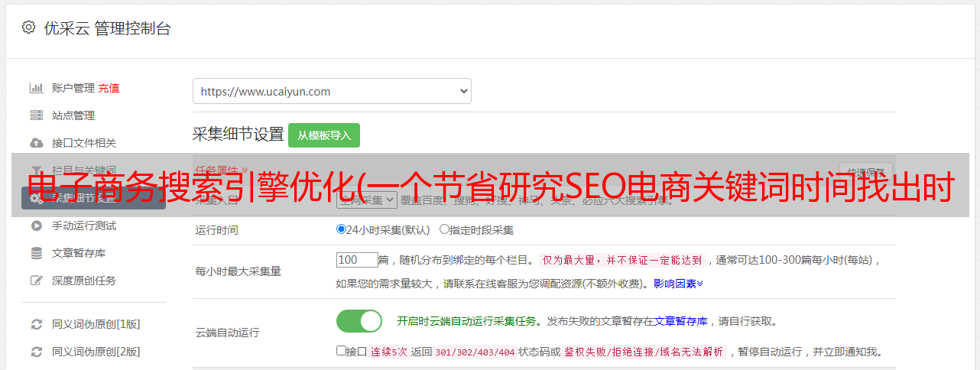Viewport: 980px width, 370px height.
Task: Check the 接口 checkbox
Action: pyautogui.click(x=341, y=352)
